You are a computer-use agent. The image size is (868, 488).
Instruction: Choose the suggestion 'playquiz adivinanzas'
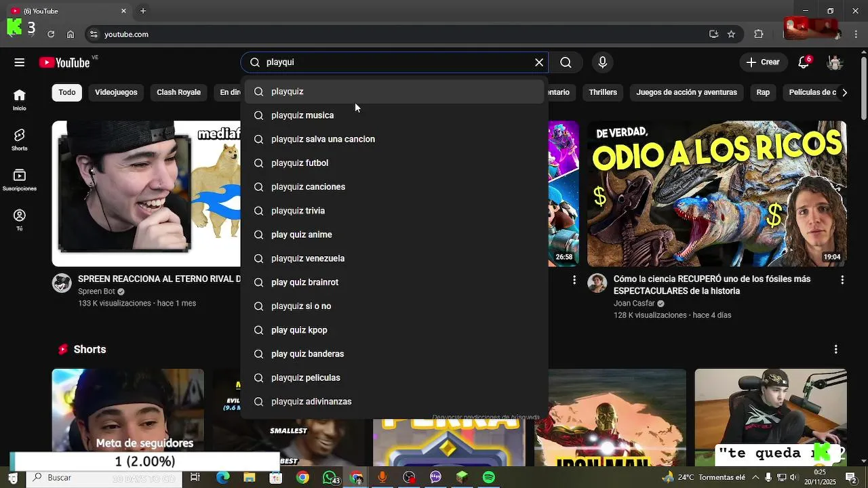pyautogui.click(x=395, y=401)
